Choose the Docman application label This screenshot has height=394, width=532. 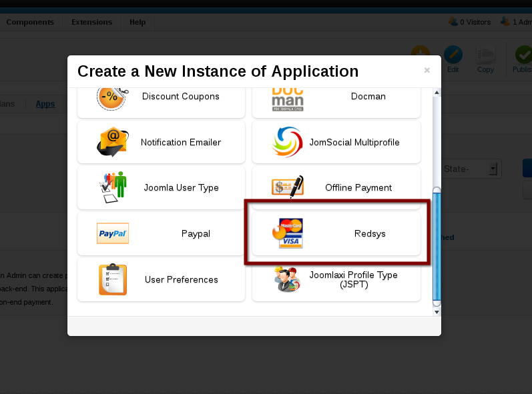coord(368,96)
